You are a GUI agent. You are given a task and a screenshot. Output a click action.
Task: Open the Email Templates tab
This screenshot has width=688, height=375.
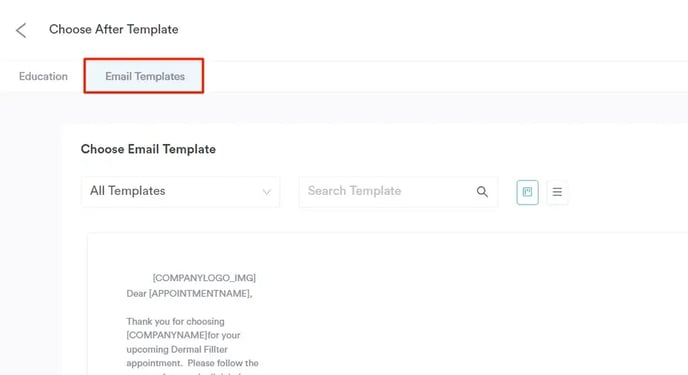click(x=144, y=76)
